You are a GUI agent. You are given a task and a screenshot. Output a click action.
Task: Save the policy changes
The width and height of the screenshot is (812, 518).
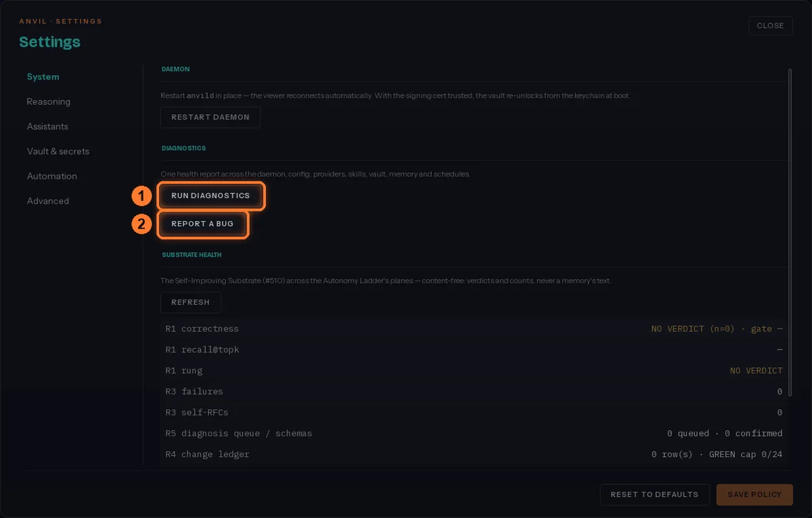pyautogui.click(x=754, y=494)
